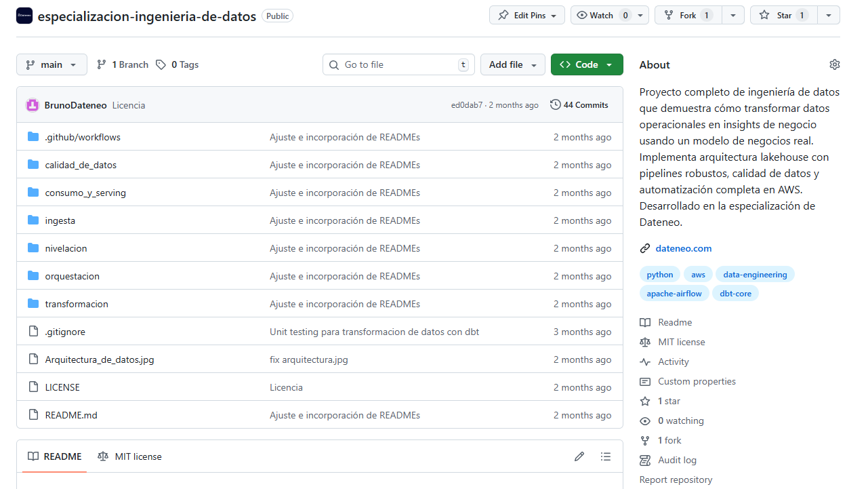
Task: Open the apache-airflow topic tag
Action: (x=674, y=293)
